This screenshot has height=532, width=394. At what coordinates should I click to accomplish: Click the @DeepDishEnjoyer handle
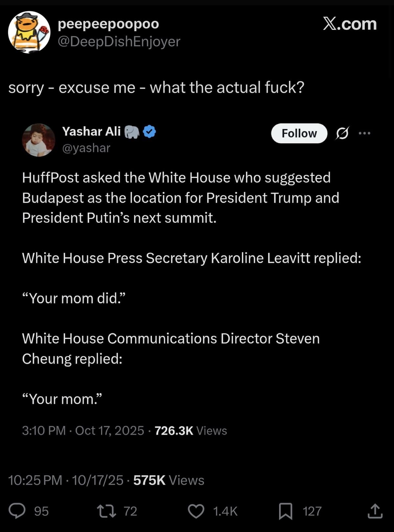pyautogui.click(x=119, y=42)
